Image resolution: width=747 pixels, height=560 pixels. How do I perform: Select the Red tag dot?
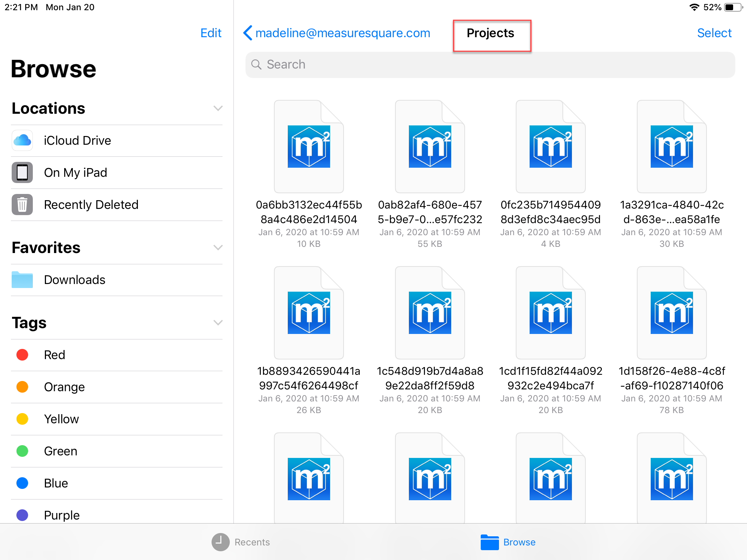(x=22, y=355)
